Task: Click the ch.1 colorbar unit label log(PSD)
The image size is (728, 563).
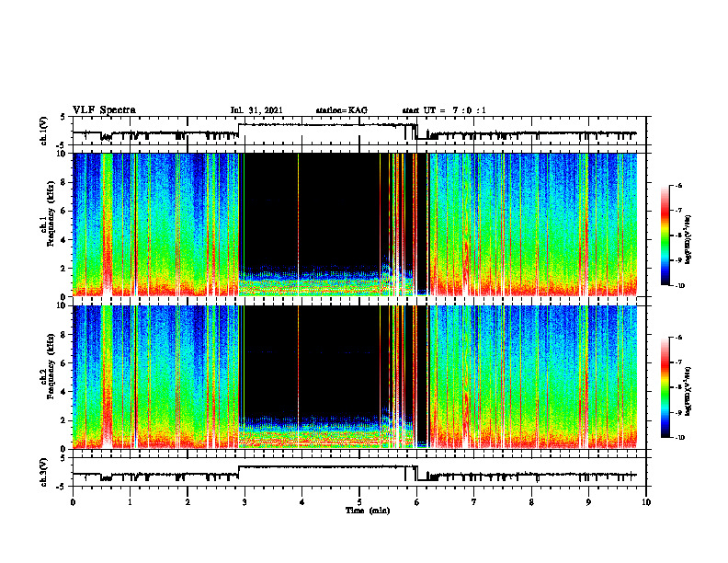Action: point(688,240)
